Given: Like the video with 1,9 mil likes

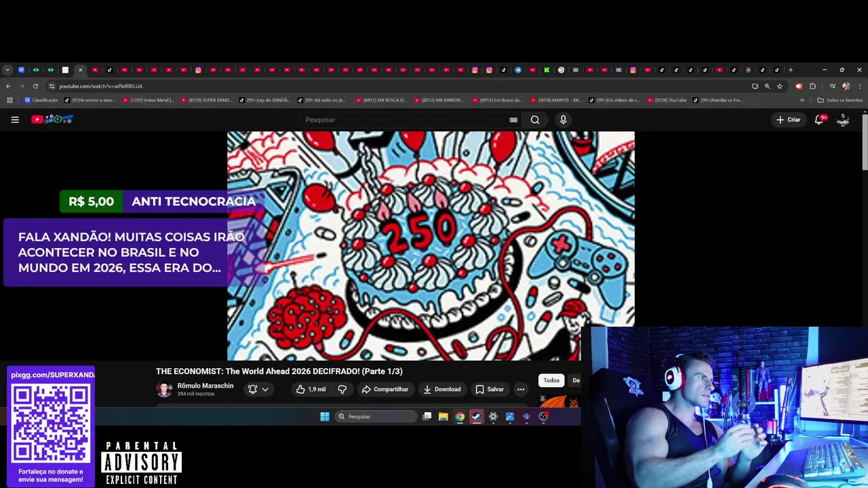Looking at the screenshot, I should click(x=311, y=389).
